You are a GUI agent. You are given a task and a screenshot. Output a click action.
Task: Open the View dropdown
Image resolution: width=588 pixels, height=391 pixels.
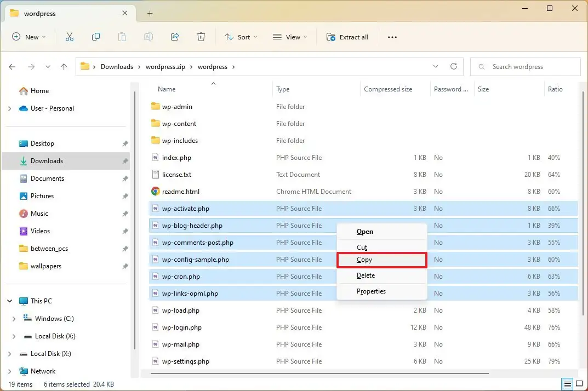[x=289, y=37]
